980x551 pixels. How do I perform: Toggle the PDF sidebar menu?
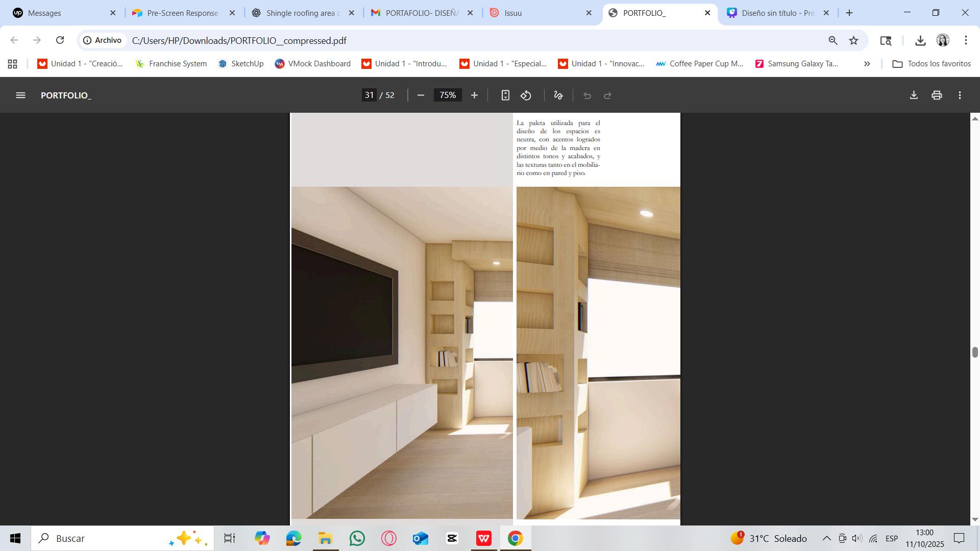click(x=20, y=95)
